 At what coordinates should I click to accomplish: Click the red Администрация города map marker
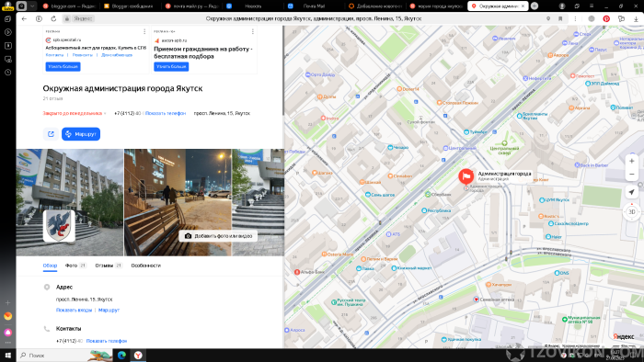tap(466, 176)
